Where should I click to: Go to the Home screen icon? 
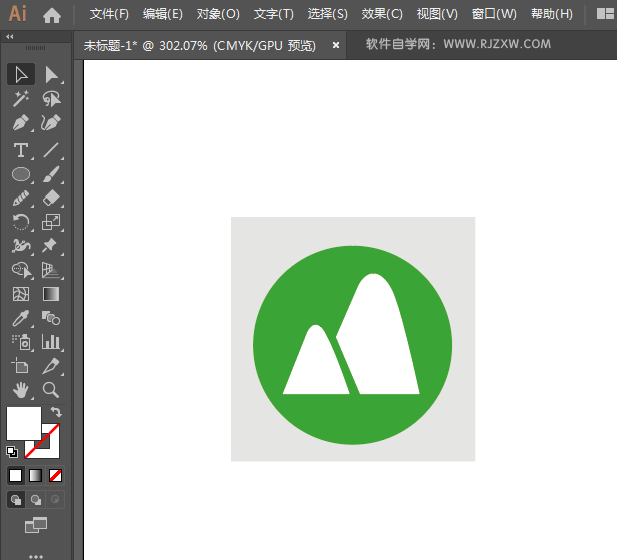pos(52,15)
